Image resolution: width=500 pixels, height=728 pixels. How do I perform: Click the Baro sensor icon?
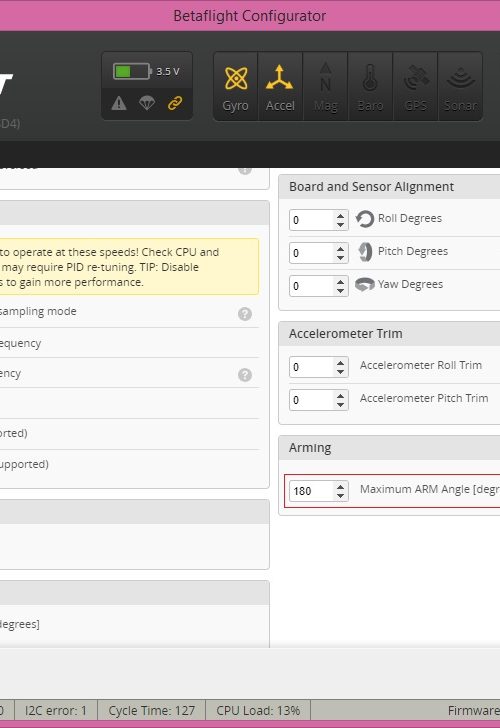pos(370,86)
